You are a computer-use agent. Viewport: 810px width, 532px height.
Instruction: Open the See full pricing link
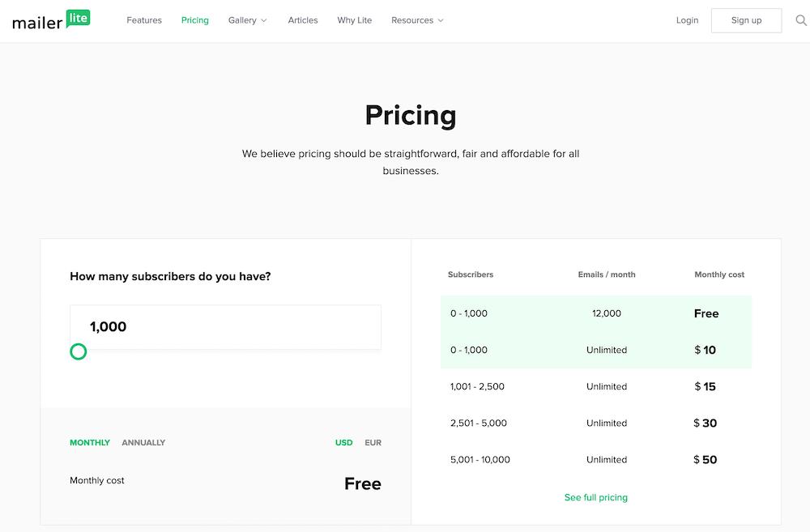click(x=595, y=497)
